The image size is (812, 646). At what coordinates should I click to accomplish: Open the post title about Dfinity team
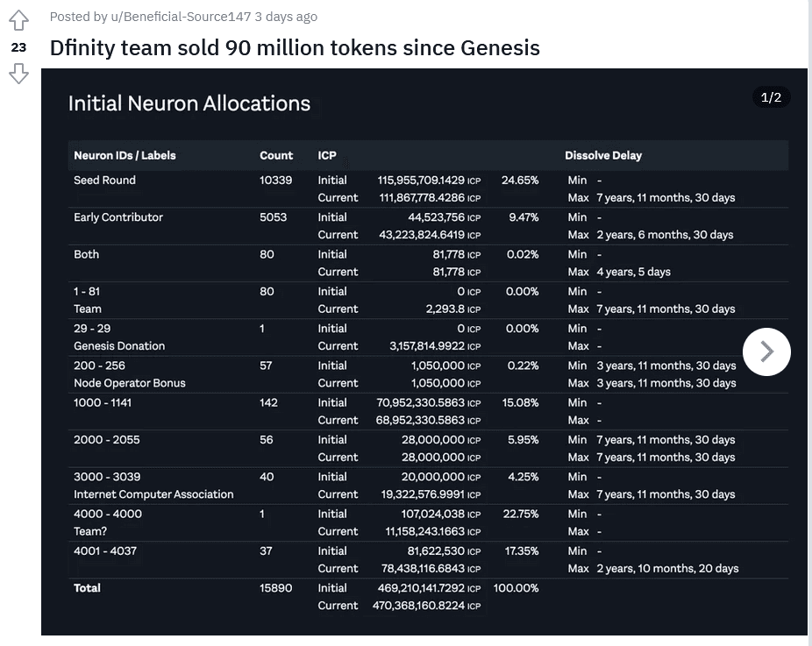[x=295, y=47]
